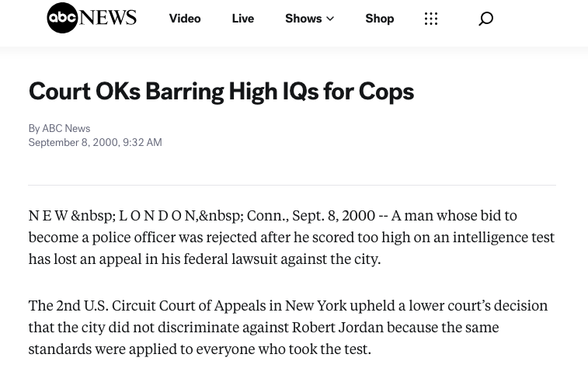The height and width of the screenshot is (382, 588).
Task: Open the dotted grid more-menu icon
Action: 431,19
